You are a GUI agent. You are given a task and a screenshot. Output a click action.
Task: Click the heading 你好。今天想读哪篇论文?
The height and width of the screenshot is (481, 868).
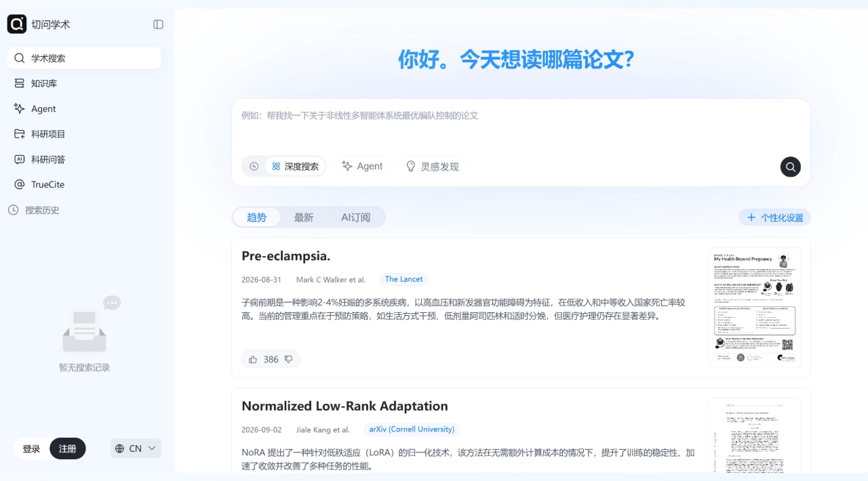[x=516, y=60]
